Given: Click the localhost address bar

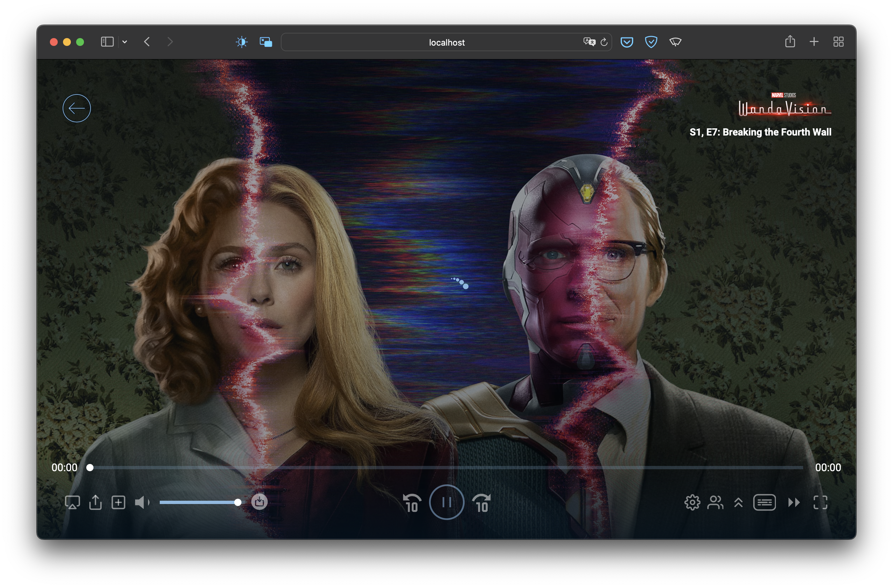Looking at the screenshot, I should coord(446,42).
